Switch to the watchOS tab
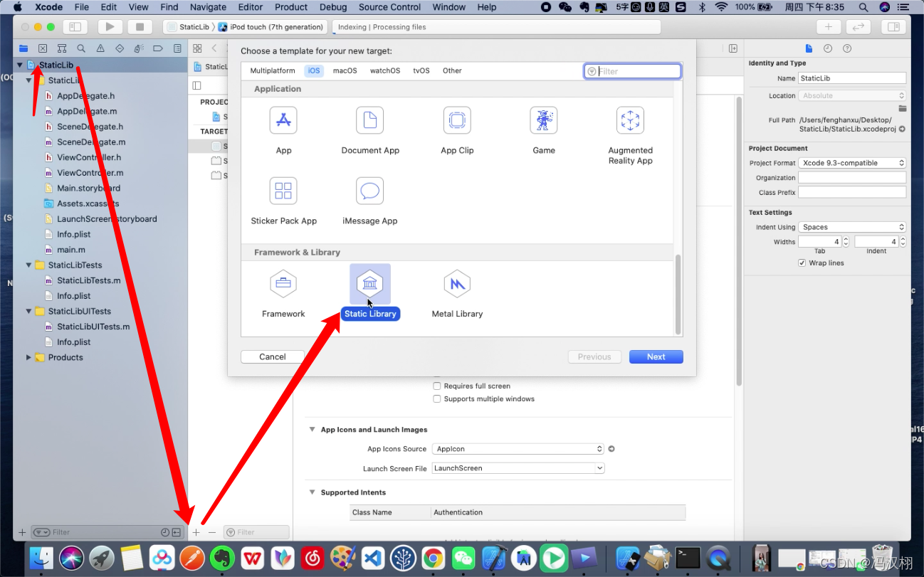Viewport: 924px width, 577px height. point(385,70)
